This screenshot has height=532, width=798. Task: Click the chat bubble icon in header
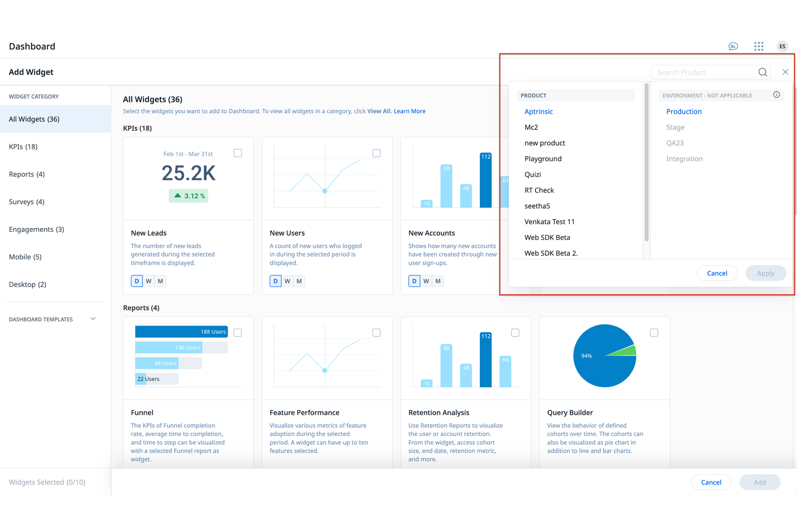coord(733,46)
